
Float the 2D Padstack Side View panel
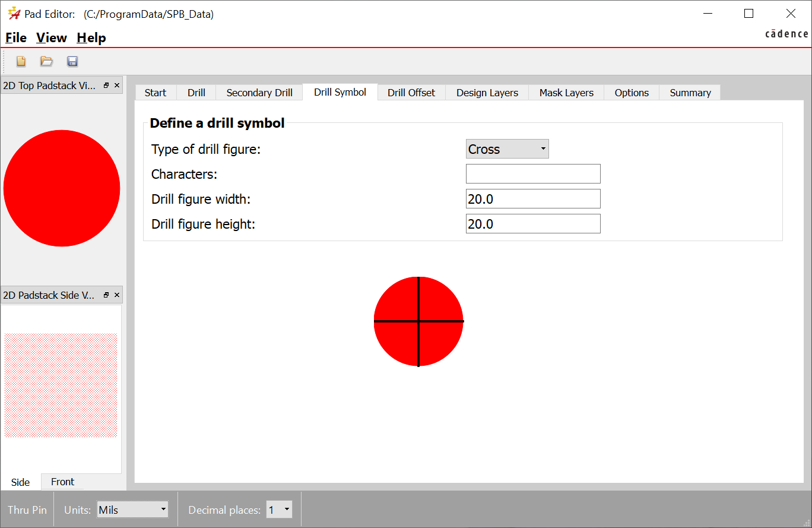106,295
